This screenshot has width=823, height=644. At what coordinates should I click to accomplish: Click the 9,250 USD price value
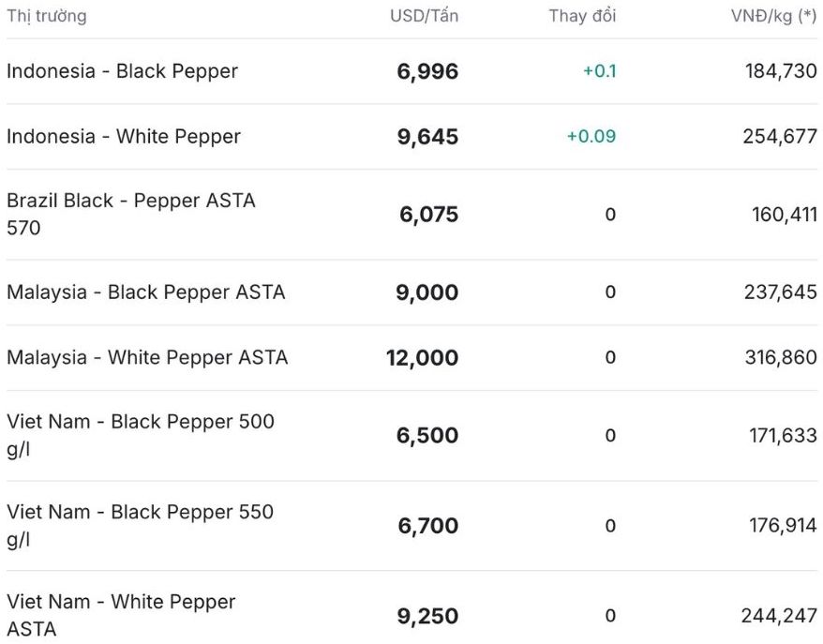point(427,617)
